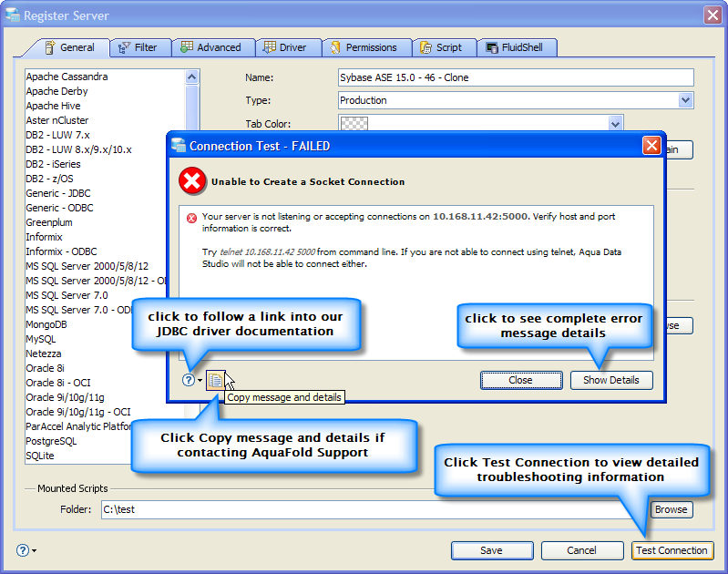This screenshot has height=574, width=728.
Task: Click the Save button
Action: [492, 550]
